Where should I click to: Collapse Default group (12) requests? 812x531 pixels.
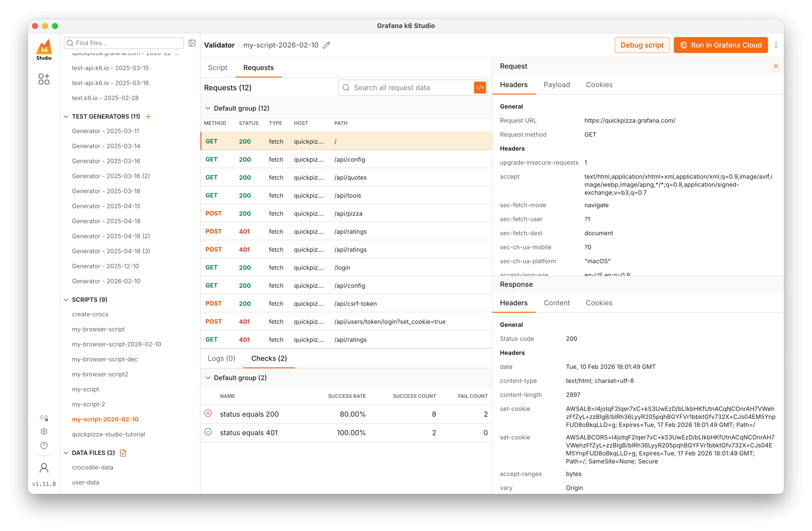pos(208,108)
